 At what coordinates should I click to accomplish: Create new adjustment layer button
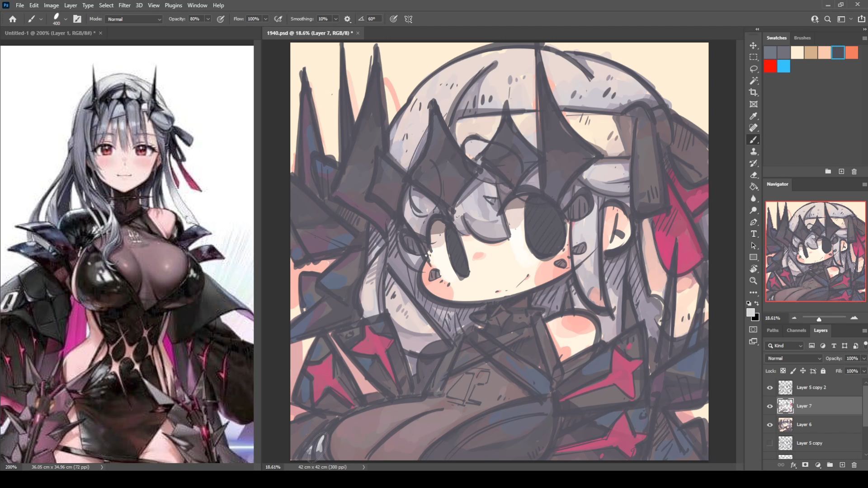coord(818,465)
